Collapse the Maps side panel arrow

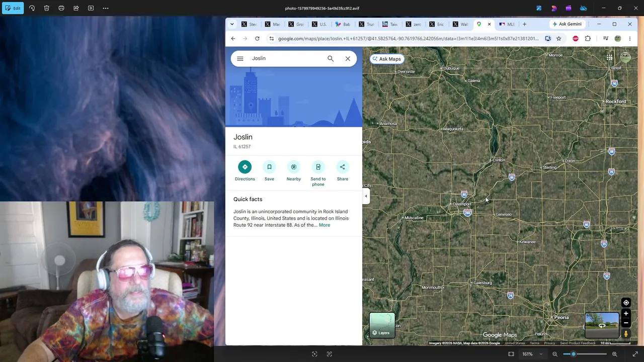(366, 197)
